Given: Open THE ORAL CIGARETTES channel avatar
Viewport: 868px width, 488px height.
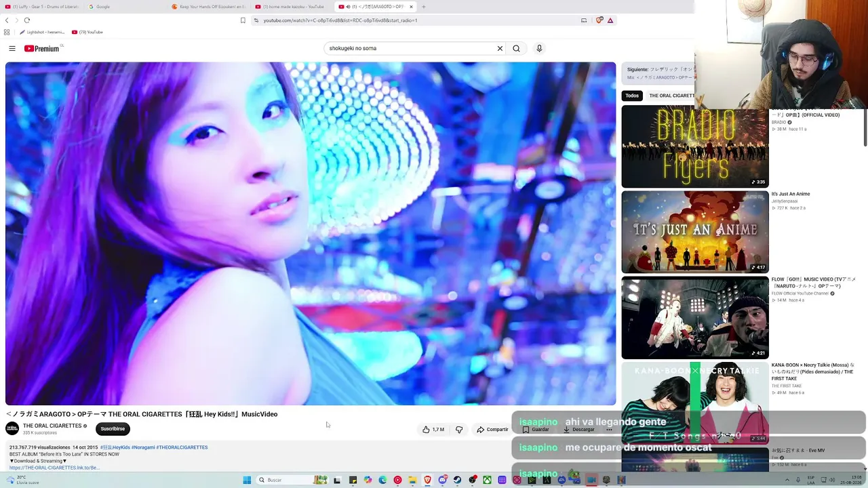Looking at the screenshot, I should (x=12, y=428).
